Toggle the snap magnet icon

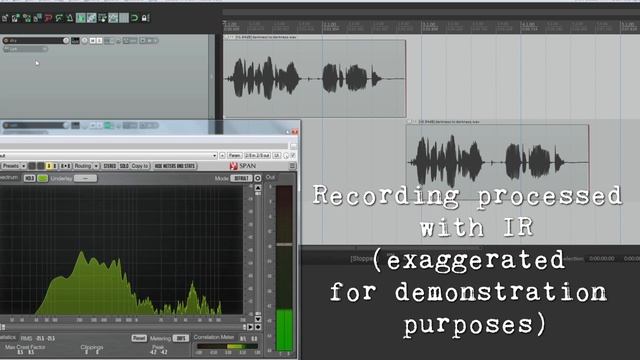tap(134, 18)
